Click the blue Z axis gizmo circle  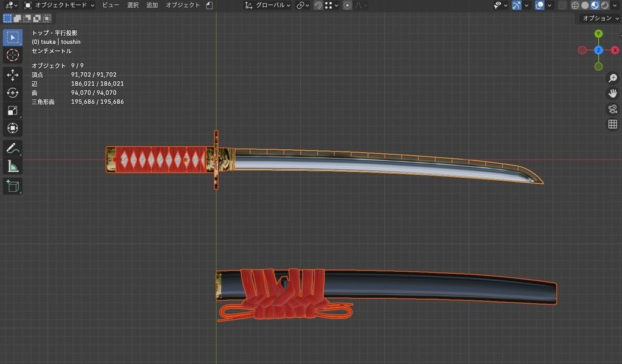(598, 50)
